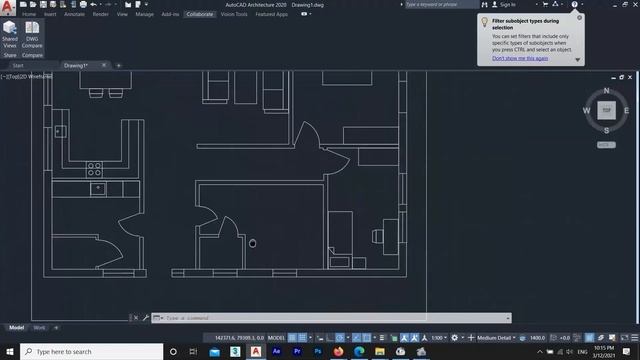
Task: Switch to the Manage ribbon tab
Action: coord(144,14)
